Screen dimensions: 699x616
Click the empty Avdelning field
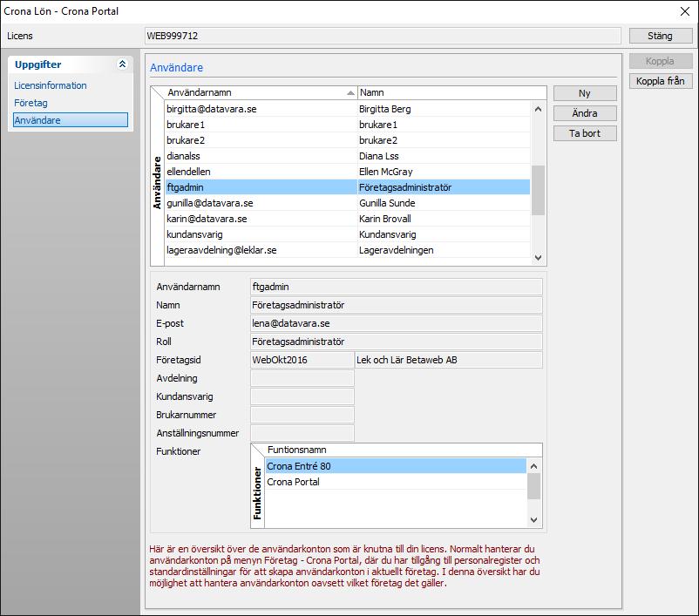(x=302, y=378)
